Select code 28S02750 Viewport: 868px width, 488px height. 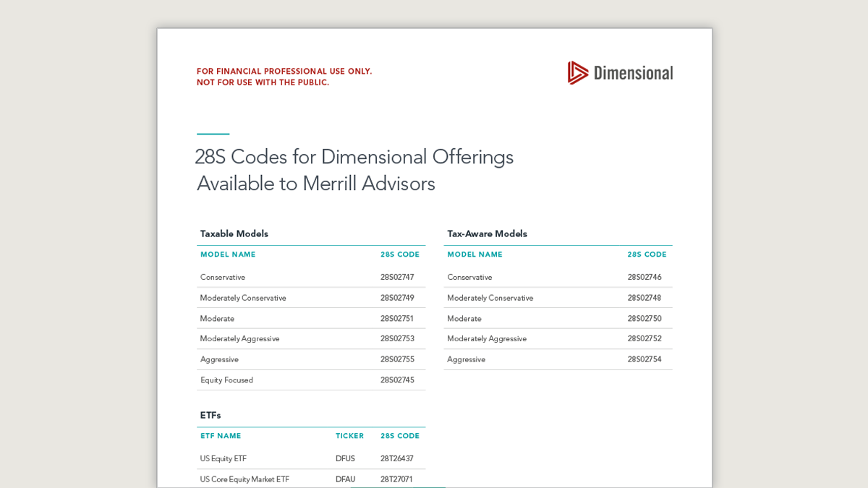click(x=644, y=318)
